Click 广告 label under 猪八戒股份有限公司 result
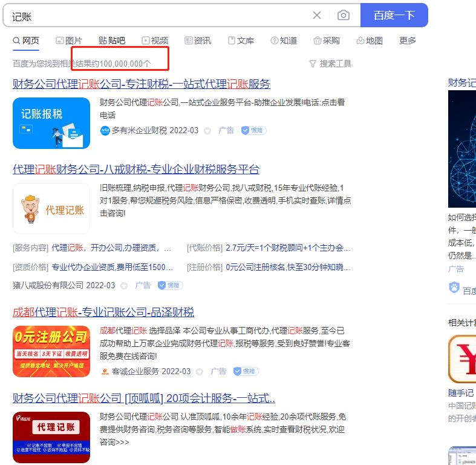 (x=143, y=285)
